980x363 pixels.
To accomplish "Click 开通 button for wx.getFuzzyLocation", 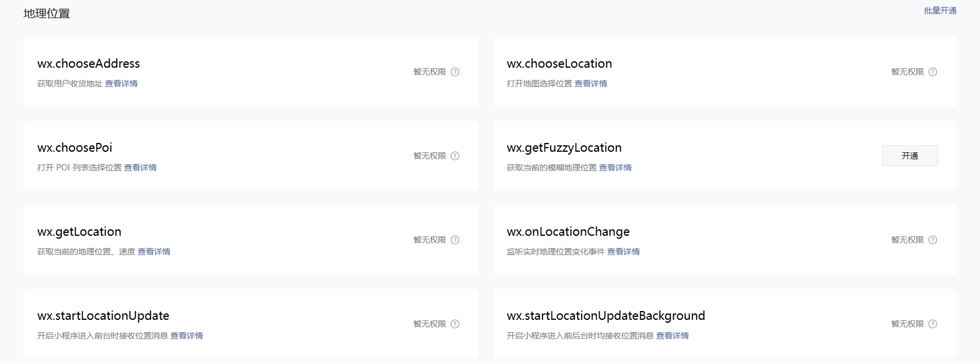I will (909, 156).
